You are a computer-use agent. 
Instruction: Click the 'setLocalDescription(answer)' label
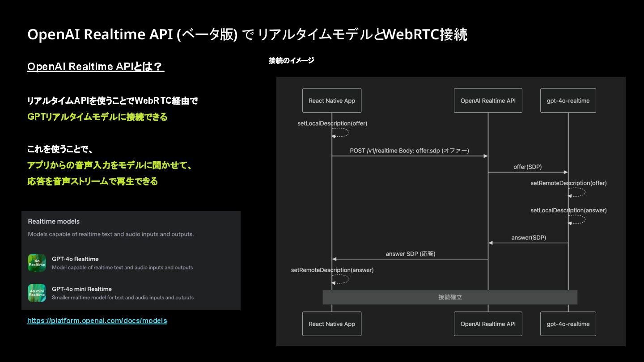[568, 210]
